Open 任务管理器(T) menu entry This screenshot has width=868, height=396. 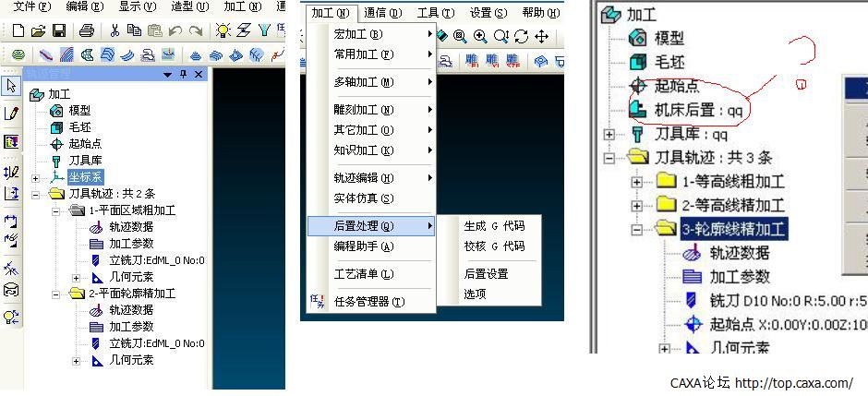tap(371, 302)
